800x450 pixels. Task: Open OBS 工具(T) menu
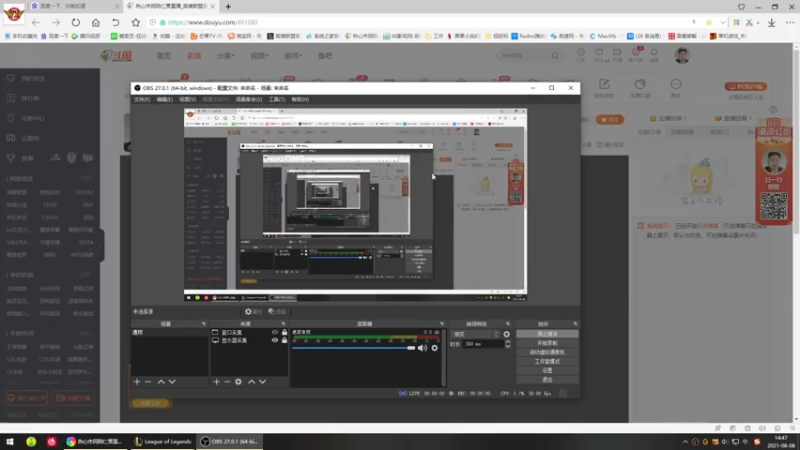pyautogui.click(x=277, y=99)
